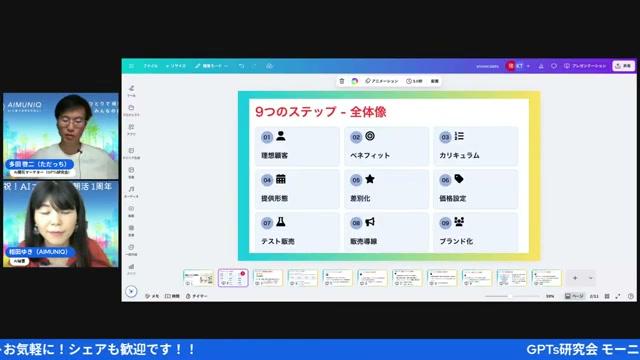This screenshot has height=360, width=640.
Task: Click the calendar icon in card 04
Action: pos(281,179)
